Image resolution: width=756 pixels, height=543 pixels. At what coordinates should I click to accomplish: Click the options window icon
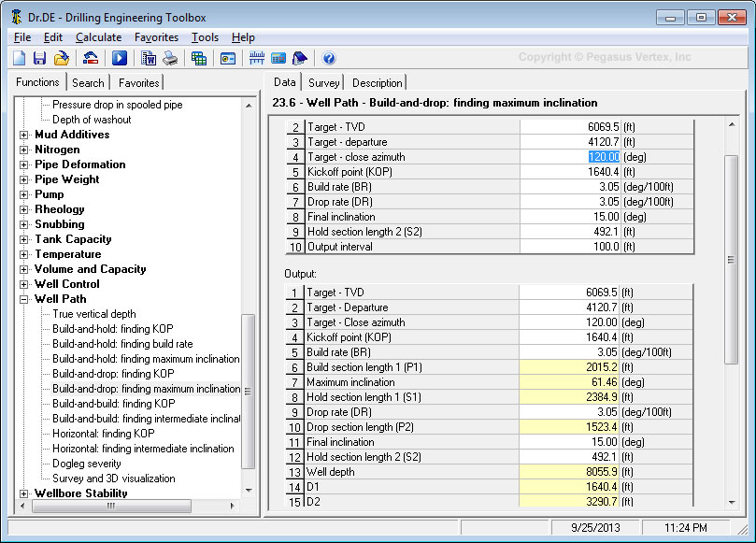[x=228, y=58]
